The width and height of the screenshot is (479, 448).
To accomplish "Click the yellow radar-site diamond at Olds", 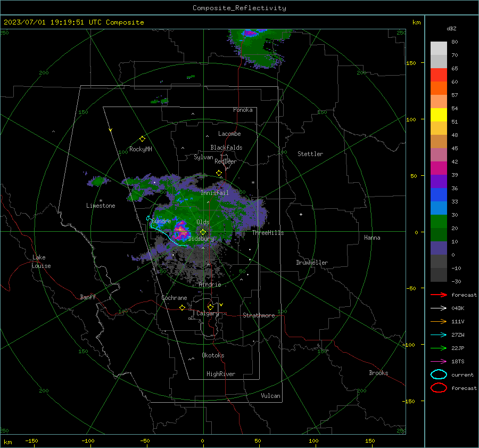I will coord(203,232).
